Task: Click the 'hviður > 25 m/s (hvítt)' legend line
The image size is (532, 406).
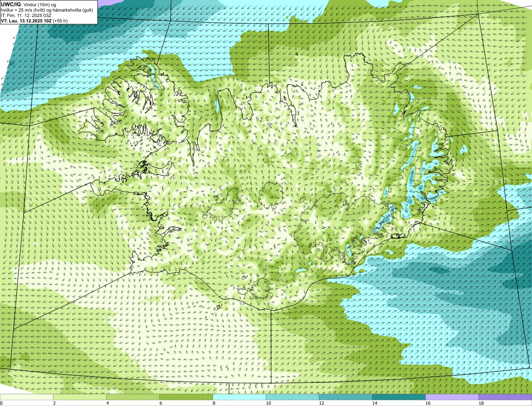Action: (x=47, y=10)
